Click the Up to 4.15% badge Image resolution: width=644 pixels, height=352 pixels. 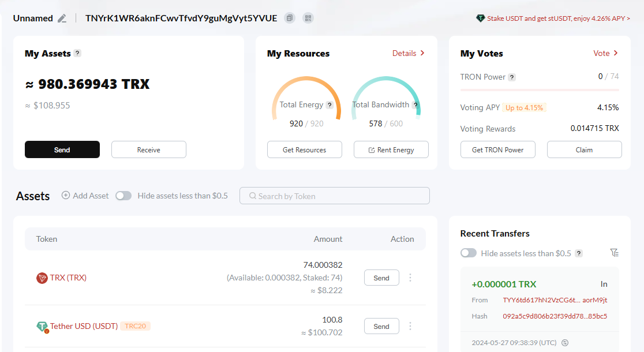click(524, 107)
